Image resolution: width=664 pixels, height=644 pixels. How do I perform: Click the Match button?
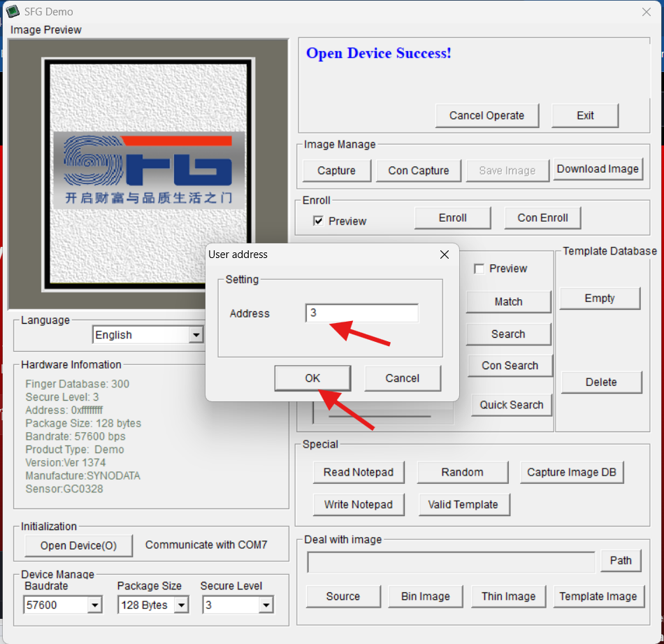coord(509,301)
